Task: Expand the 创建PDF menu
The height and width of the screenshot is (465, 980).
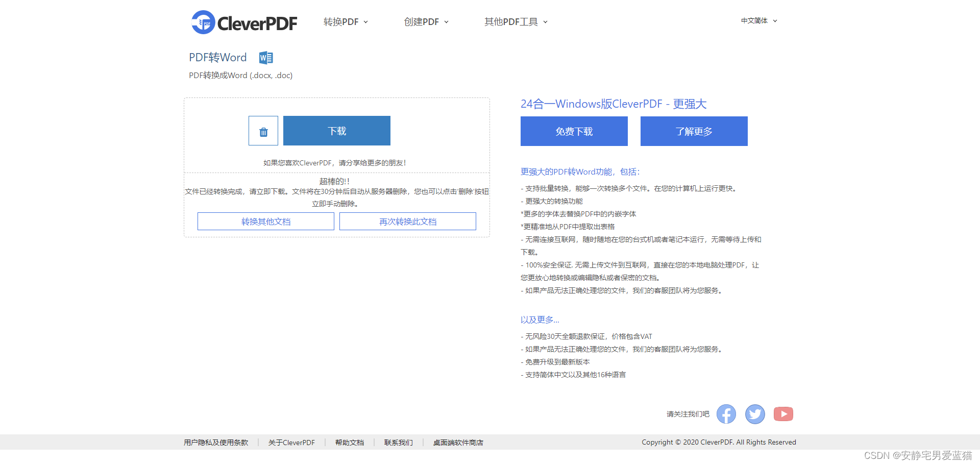Action: click(x=426, y=22)
